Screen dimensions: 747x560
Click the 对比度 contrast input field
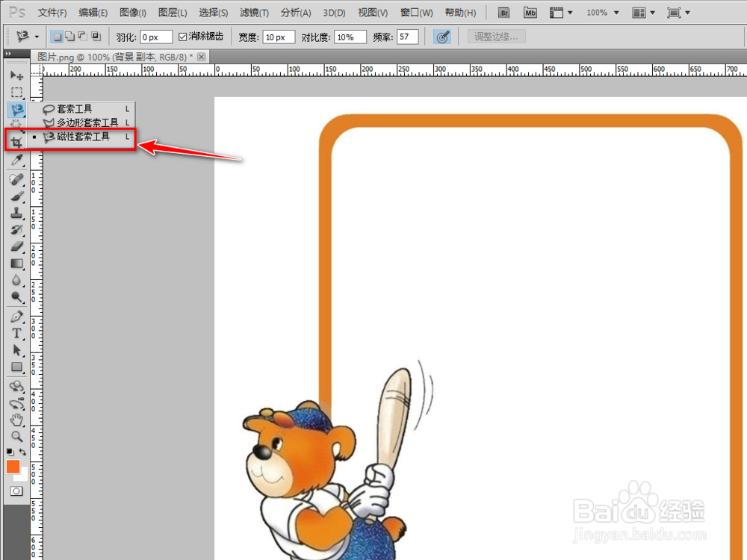click(350, 37)
